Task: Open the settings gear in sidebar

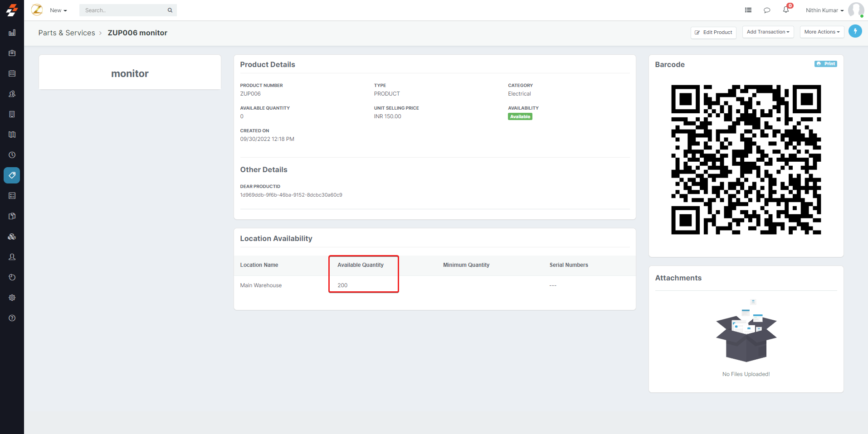Action: 12,298
